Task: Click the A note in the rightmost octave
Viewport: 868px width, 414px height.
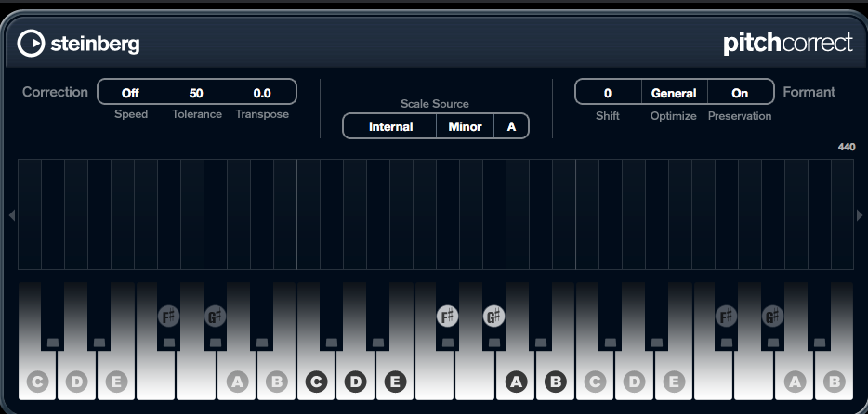Action: [795, 382]
